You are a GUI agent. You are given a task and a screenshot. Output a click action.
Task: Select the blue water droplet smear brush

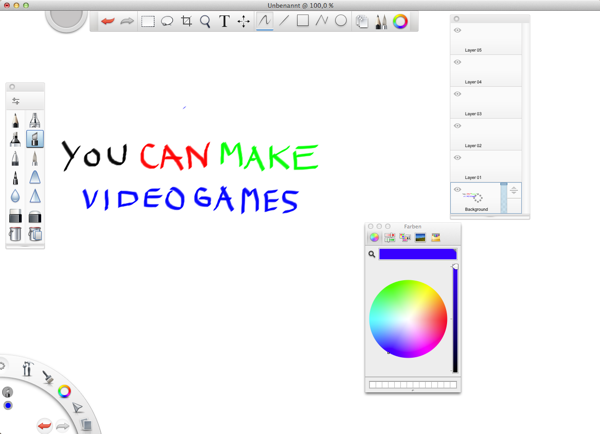(15, 196)
